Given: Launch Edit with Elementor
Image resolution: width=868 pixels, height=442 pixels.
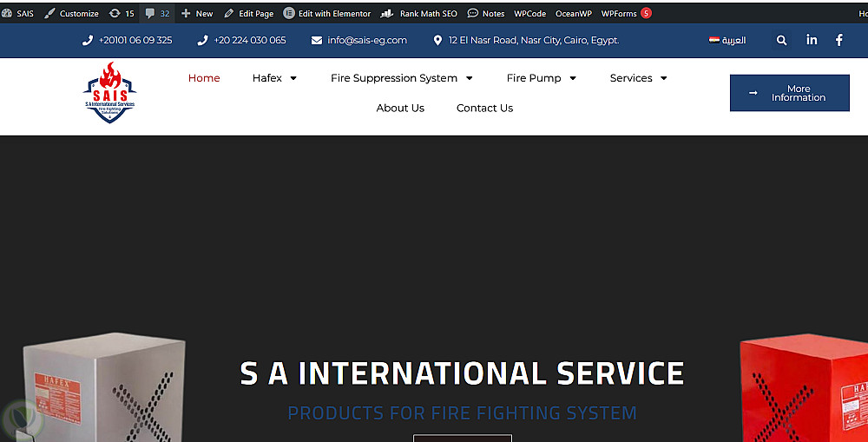Looking at the screenshot, I should (x=327, y=13).
